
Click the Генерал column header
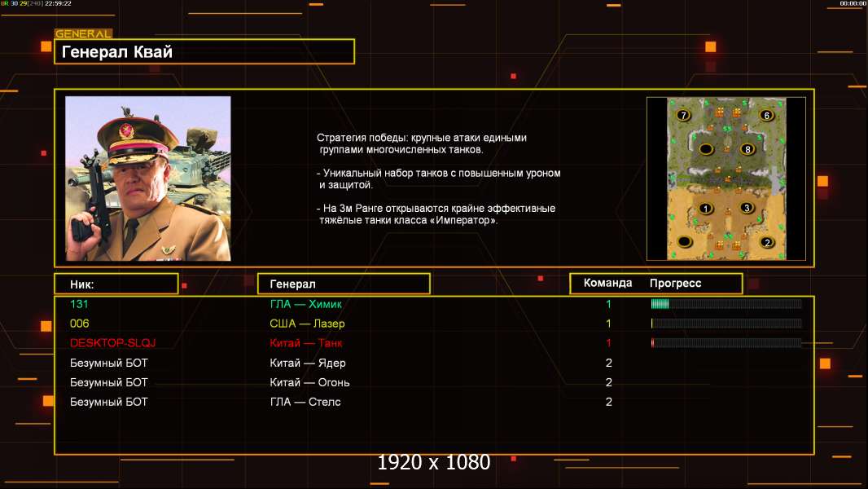pyautogui.click(x=344, y=284)
